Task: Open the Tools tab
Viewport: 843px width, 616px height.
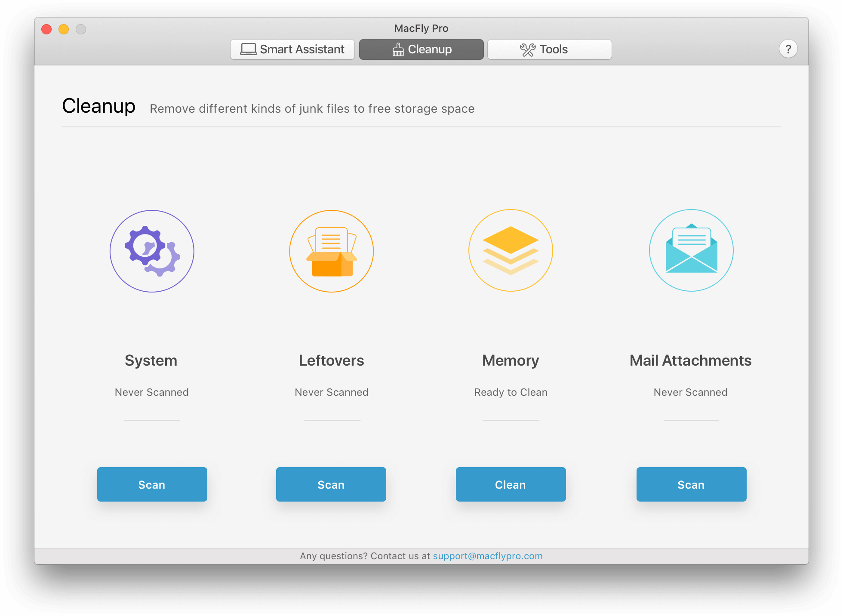Action: [549, 49]
